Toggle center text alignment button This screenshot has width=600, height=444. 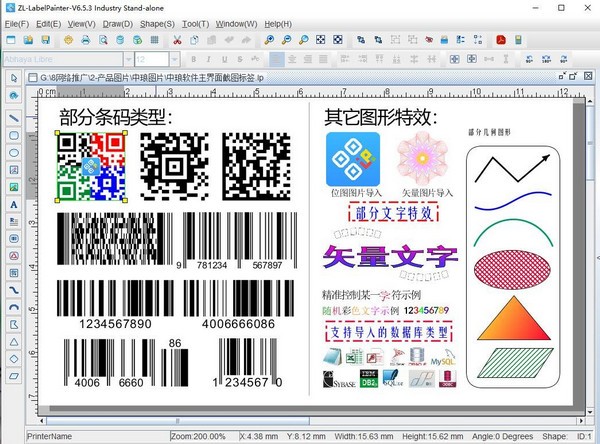[292, 59]
